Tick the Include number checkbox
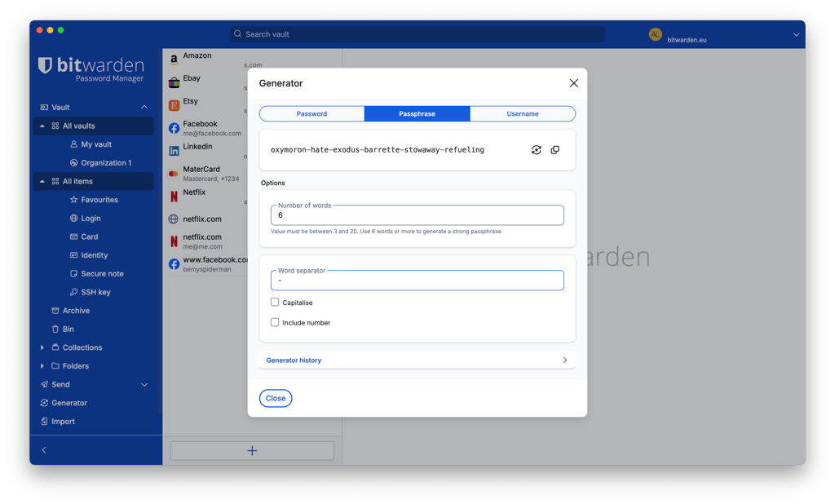 (x=275, y=322)
